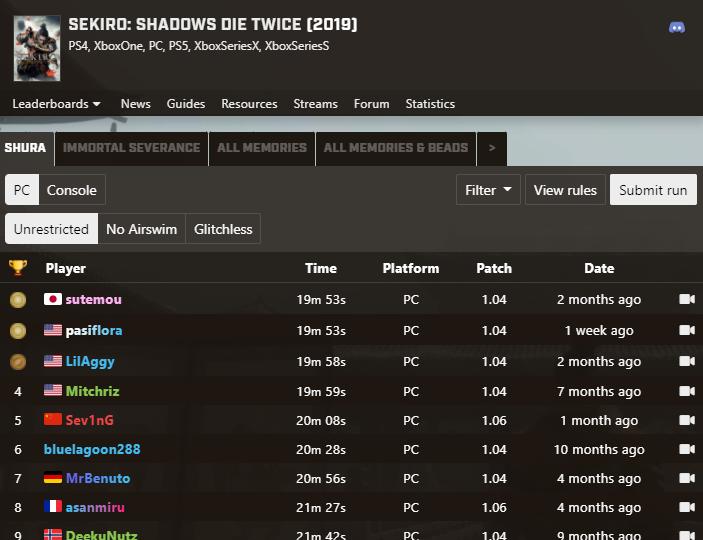This screenshot has height=540, width=703.
Task: Open video for pasiflora's run
Action: tap(687, 331)
